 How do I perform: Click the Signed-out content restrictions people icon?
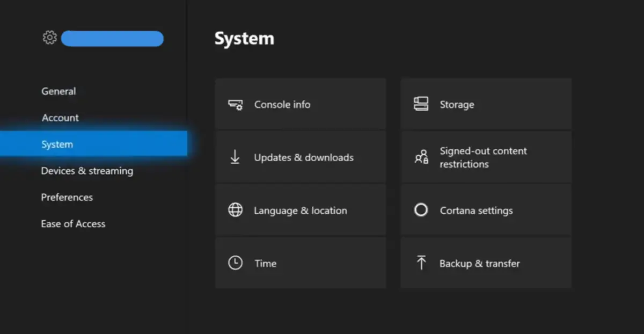tap(421, 157)
